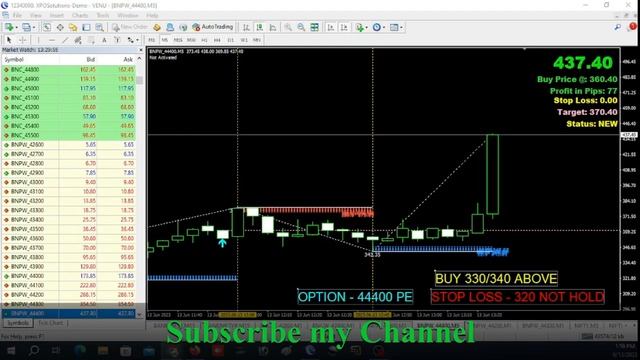Image resolution: width=640 pixels, height=360 pixels.
Task: Tile chart windows icon
Action: pos(315,27)
